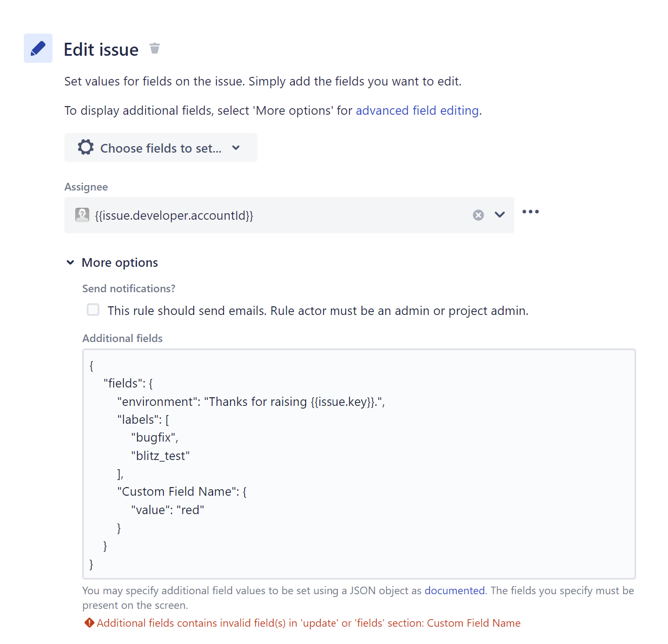
Task: Click the Edit issue pencil icon
Action: pos(37,48)
